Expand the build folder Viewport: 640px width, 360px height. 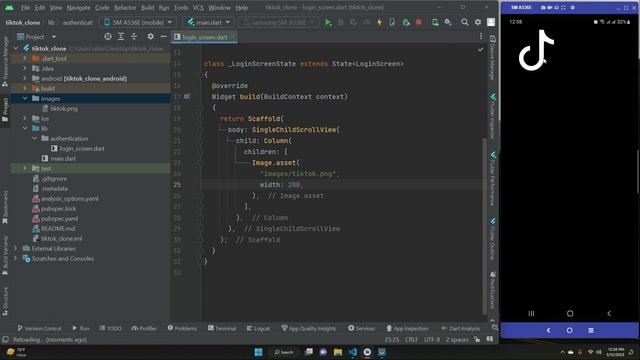click(x=25, y=88)
